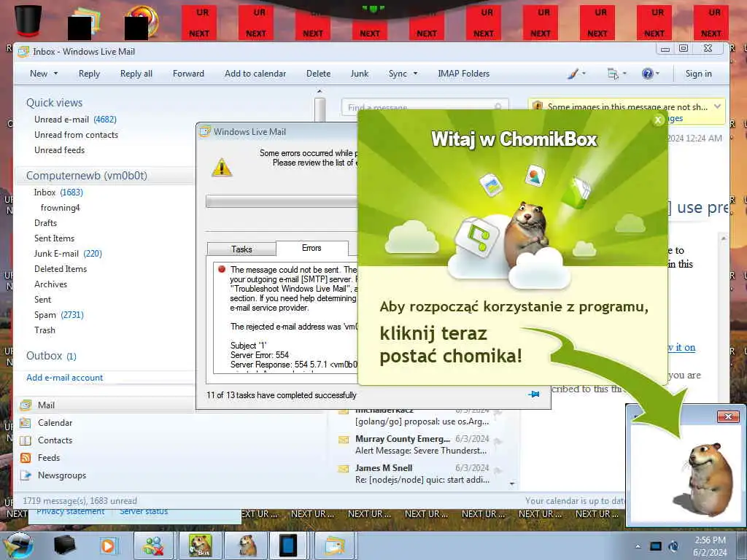Select the Errors tab
The height and width of the screenshot is (560, 747).
click(x=311, y=248)
